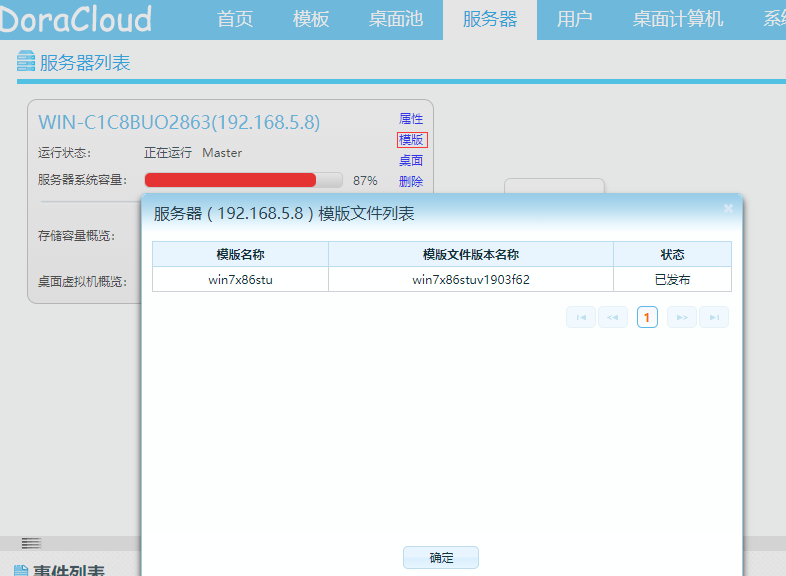This screenshot has width=786, height=576.
Task: Open the 模版 link for server
Action: (412, 140)
